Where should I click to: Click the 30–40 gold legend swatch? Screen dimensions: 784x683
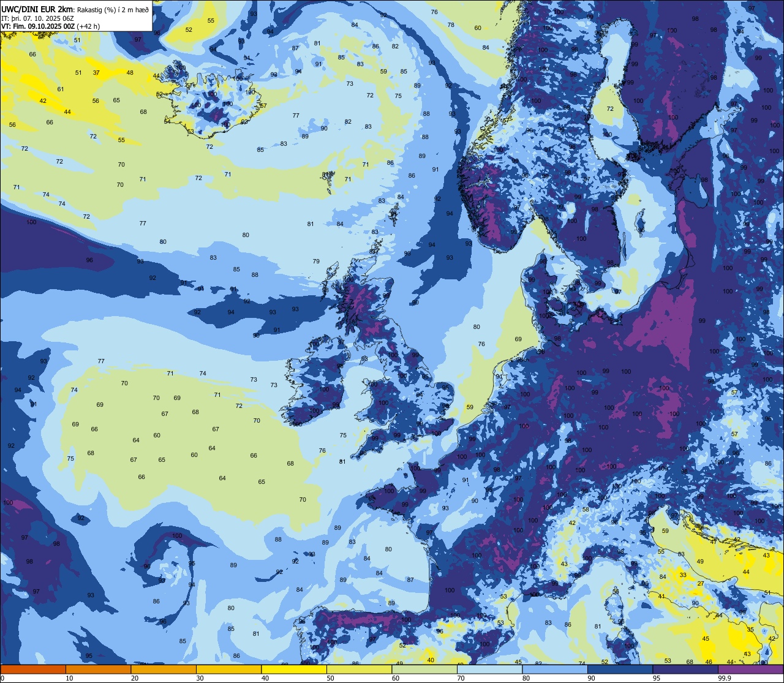tap(228, 669)
